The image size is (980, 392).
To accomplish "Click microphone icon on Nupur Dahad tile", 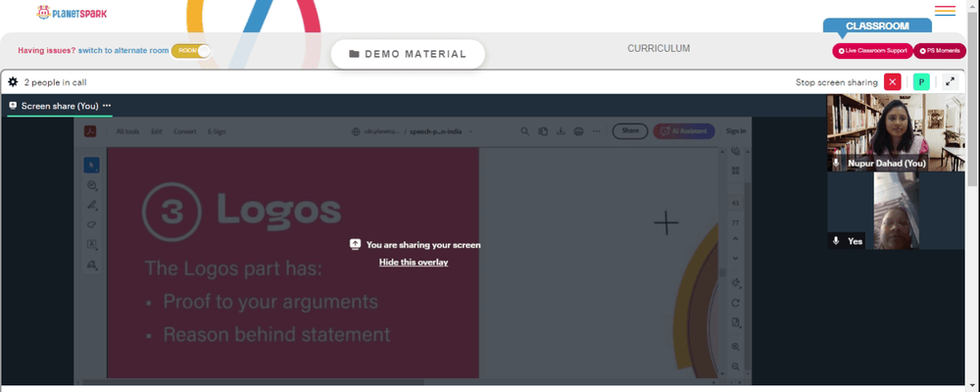I will [836, 163].
